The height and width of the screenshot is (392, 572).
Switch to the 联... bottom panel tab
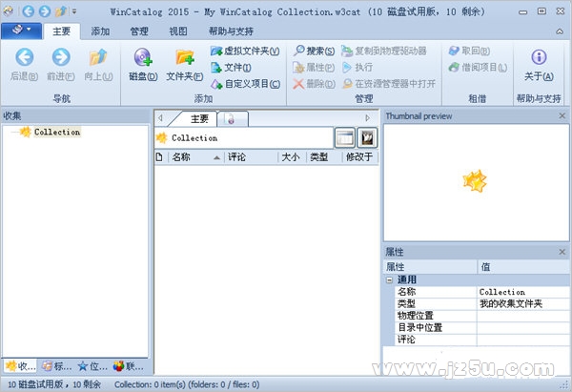click(x=128, y=366)
